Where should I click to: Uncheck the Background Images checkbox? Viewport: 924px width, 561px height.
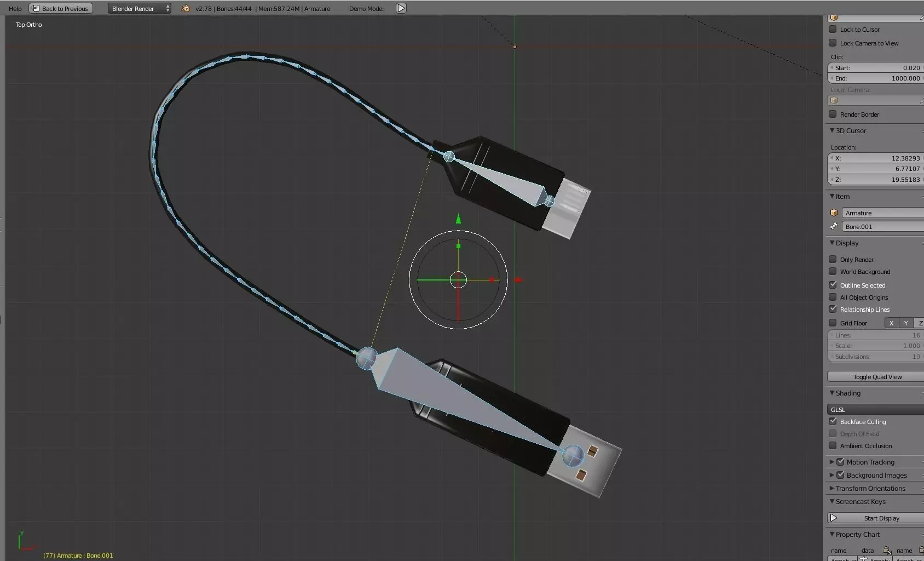click(840, 475)
